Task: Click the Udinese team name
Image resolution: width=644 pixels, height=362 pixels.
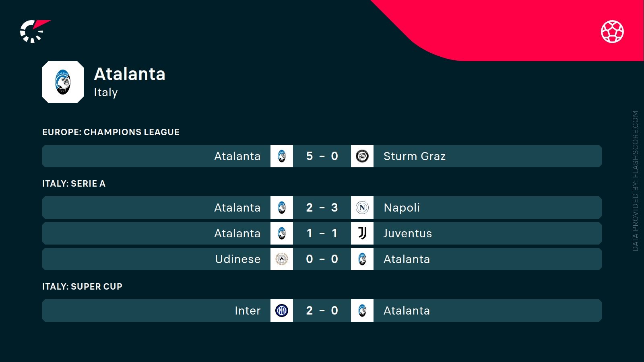Action: (237, 259)
